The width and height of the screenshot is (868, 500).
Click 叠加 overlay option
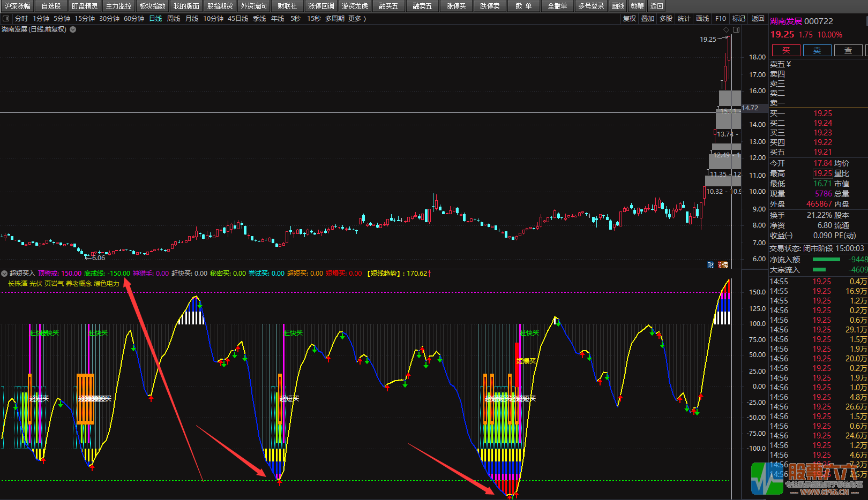[x=648, y=19]
